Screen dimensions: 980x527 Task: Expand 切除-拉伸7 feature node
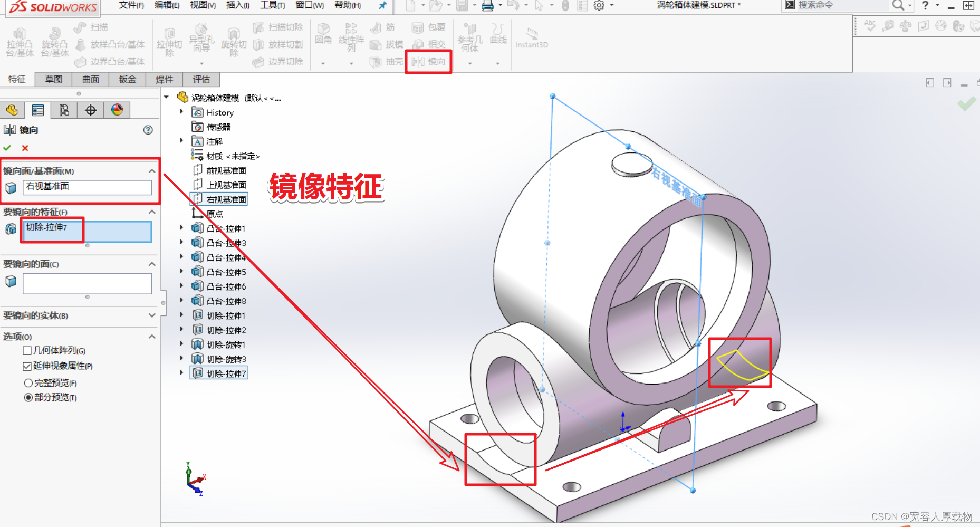pyautogui.click(x=181, y=373)
